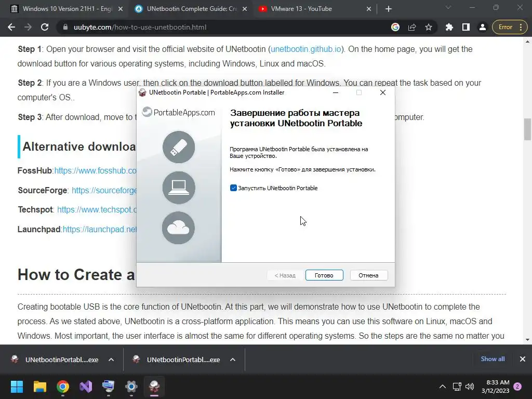Open notification center badge
This screenshot has width=532, height=399.
tap(517, 387)
